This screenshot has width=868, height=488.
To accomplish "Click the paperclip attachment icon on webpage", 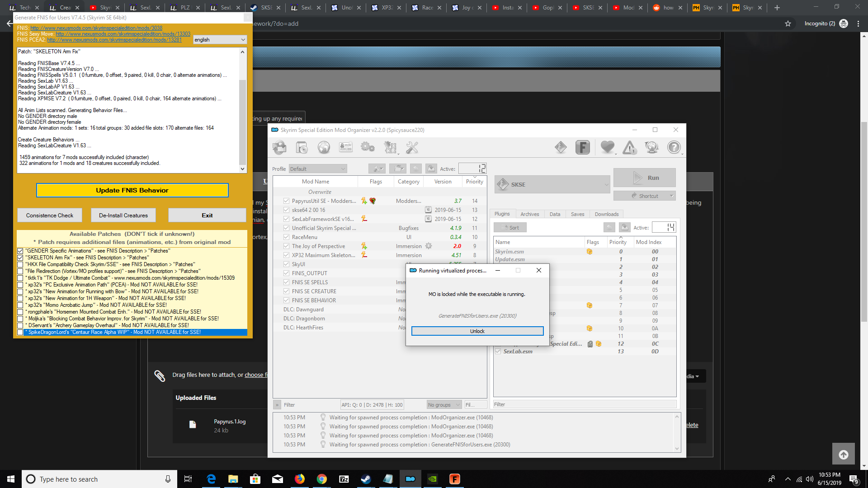I will (x=160, y=375).
